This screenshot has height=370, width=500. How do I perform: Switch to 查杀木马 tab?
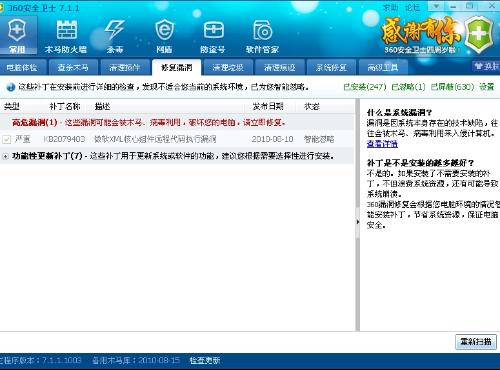tap(73, 68)
